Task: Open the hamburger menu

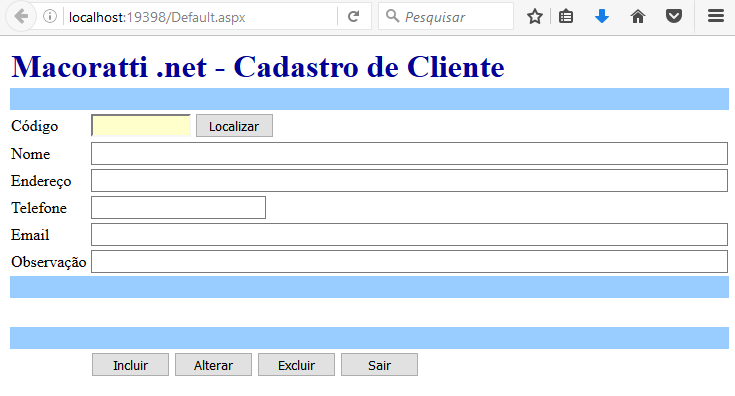Action: [716, 16]
